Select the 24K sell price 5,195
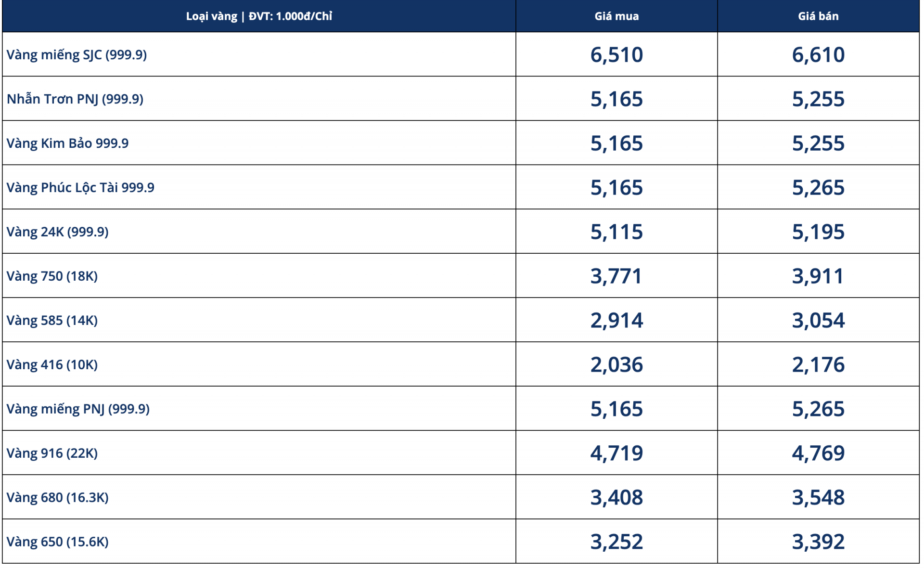The image size is (924, 569). 818,232
